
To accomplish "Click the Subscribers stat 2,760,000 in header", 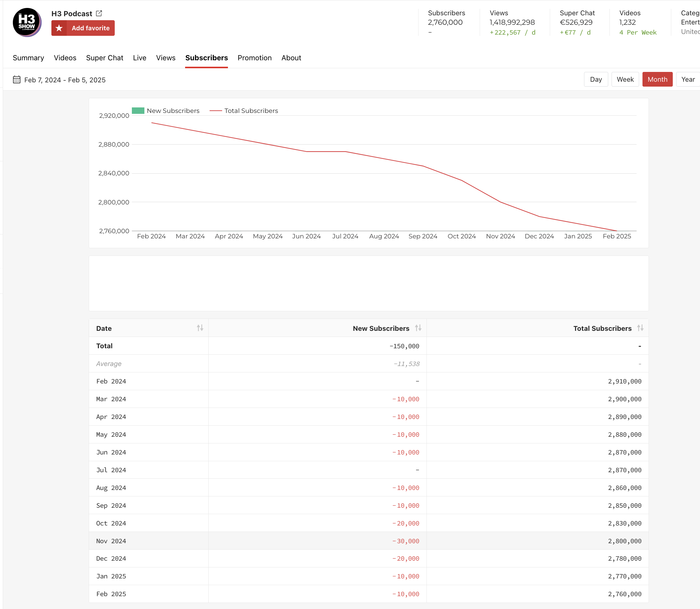I will click(445, 22).
